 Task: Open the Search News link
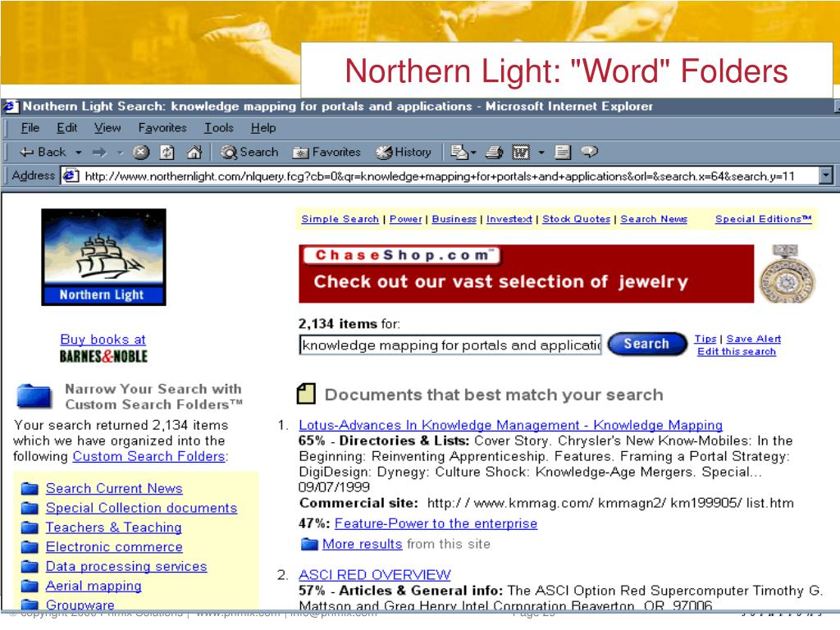tap(654, 219)
